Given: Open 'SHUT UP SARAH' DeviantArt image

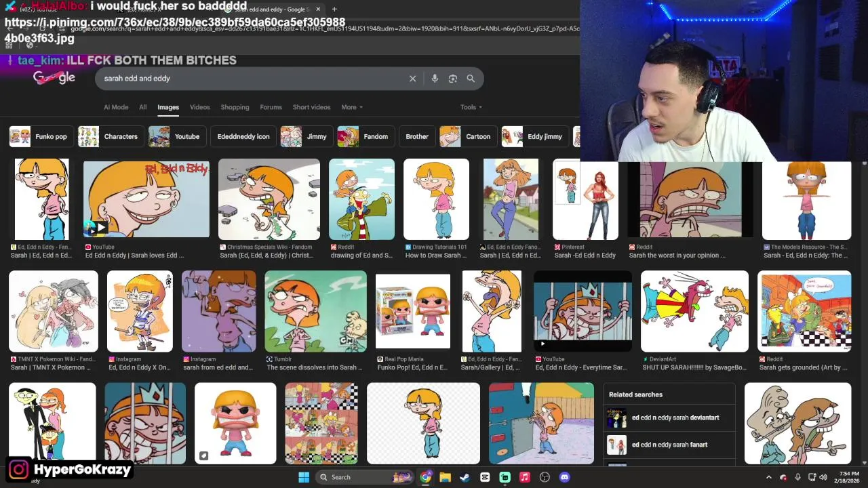Looking at the screenshot, I should click(x=694, y=312).
